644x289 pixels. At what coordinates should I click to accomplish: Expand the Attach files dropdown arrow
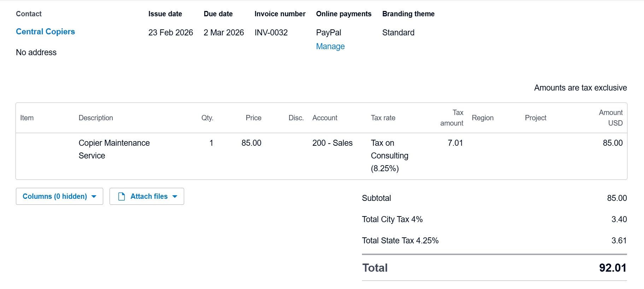tap(175, 196)
